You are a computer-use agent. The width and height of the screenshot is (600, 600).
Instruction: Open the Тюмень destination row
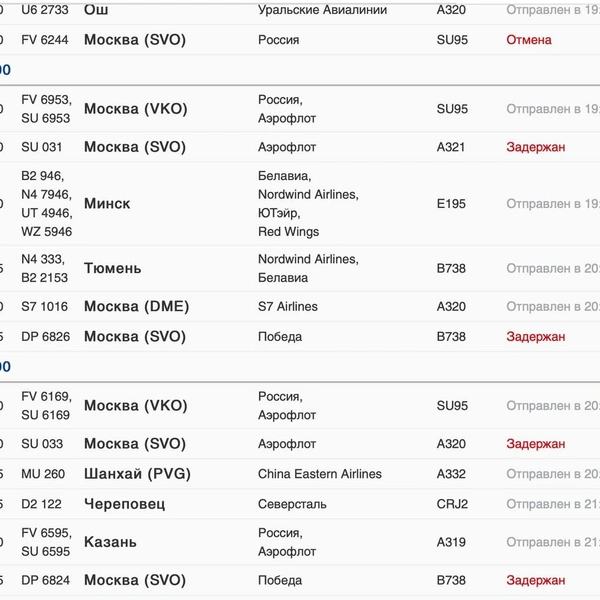112,268
